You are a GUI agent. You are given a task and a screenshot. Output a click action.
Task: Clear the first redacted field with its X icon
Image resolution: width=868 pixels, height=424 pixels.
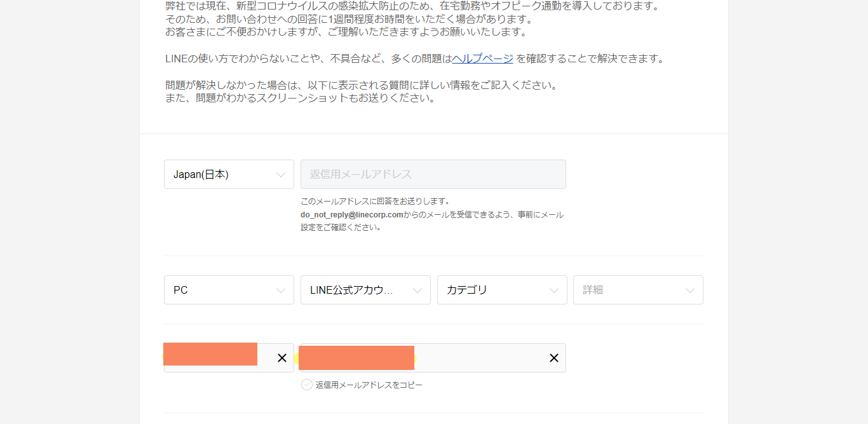pos(282,358)
